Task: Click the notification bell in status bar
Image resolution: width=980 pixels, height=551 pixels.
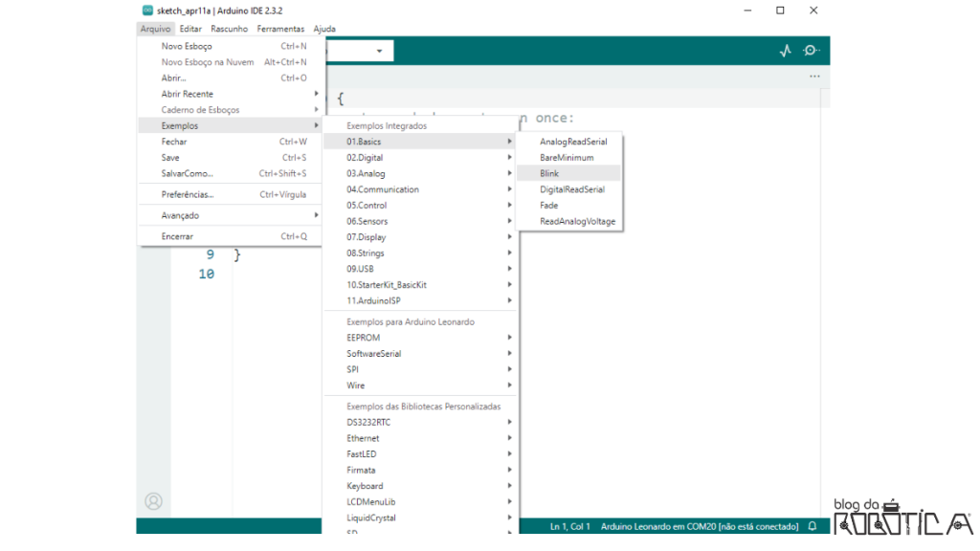Action: coord(813,526)
